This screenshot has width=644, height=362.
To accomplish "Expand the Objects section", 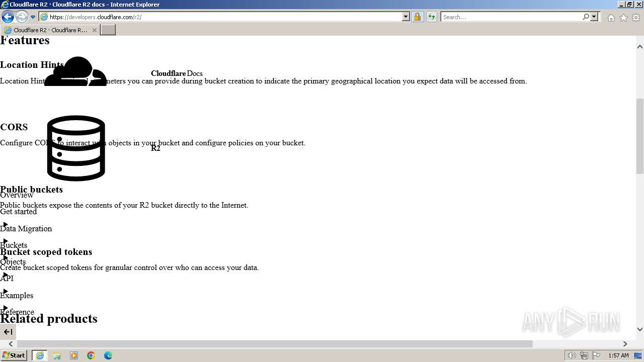I will pyautogui.click(x=6, y=257).
